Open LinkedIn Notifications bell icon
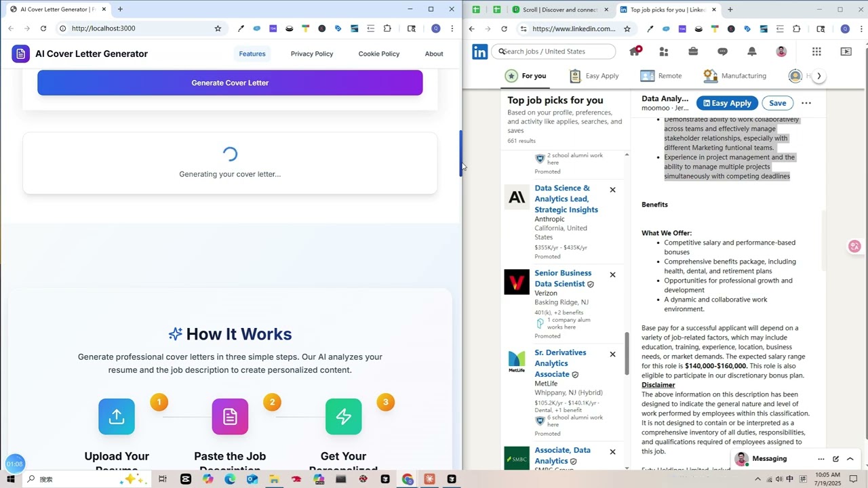 [x=751, y=52]
